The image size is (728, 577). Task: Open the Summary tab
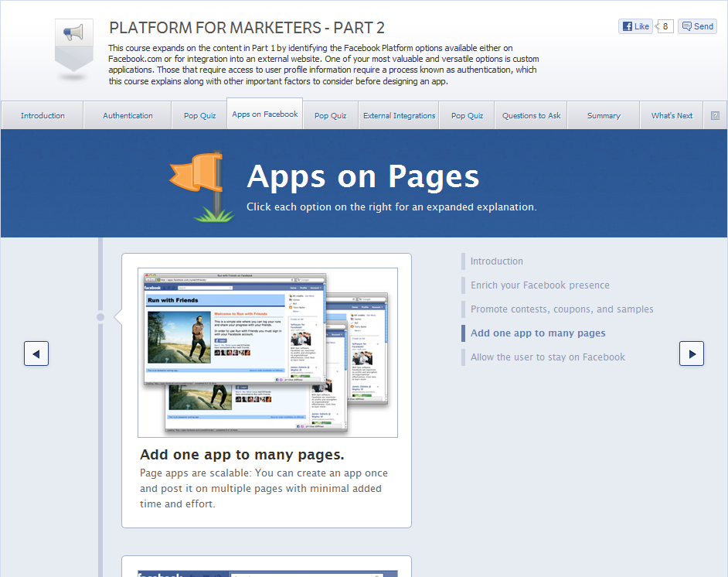pyautogui.click(x=604, y=115)
